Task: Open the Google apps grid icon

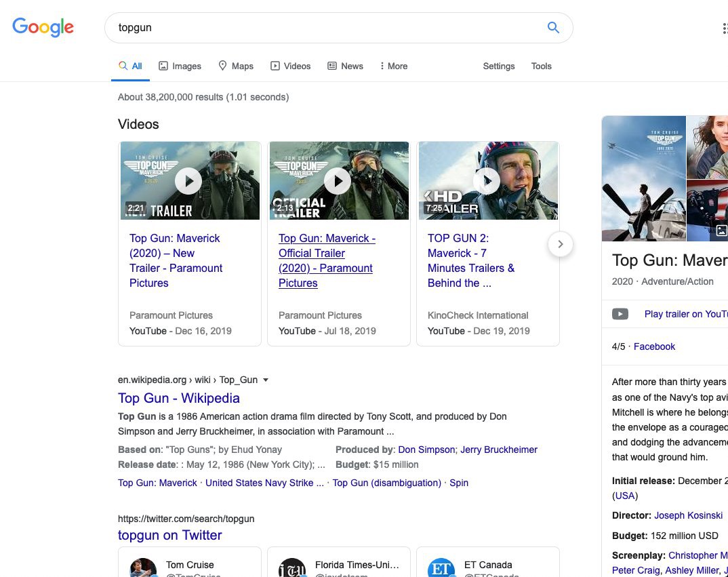Action: click(x=725, y=28)
